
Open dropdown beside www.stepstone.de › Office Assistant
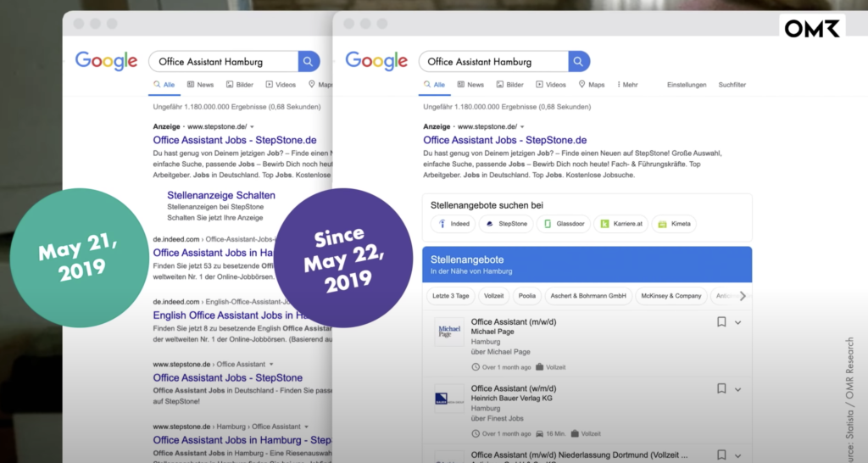271,365
